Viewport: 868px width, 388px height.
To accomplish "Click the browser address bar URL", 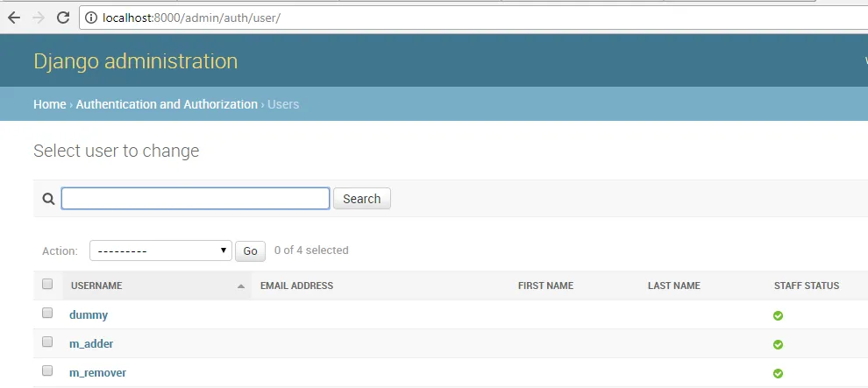I will point(191,18).
